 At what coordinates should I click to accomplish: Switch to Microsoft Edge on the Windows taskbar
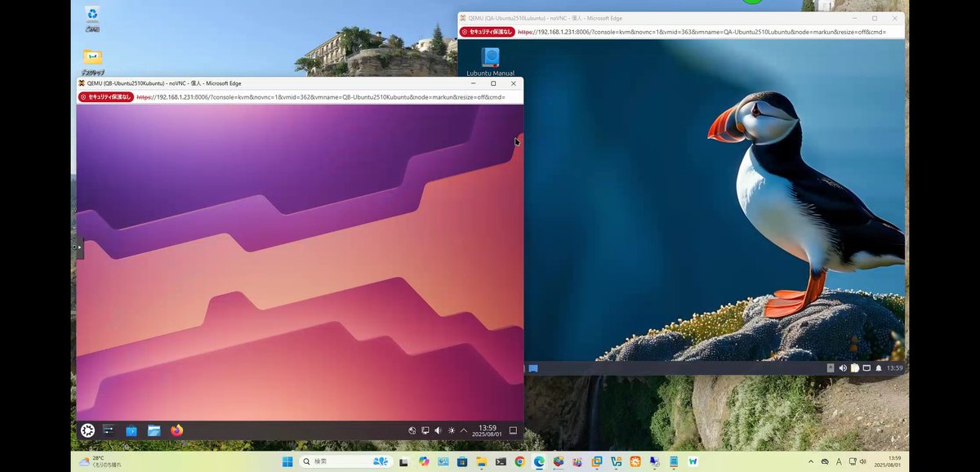(x=539, y=461)
